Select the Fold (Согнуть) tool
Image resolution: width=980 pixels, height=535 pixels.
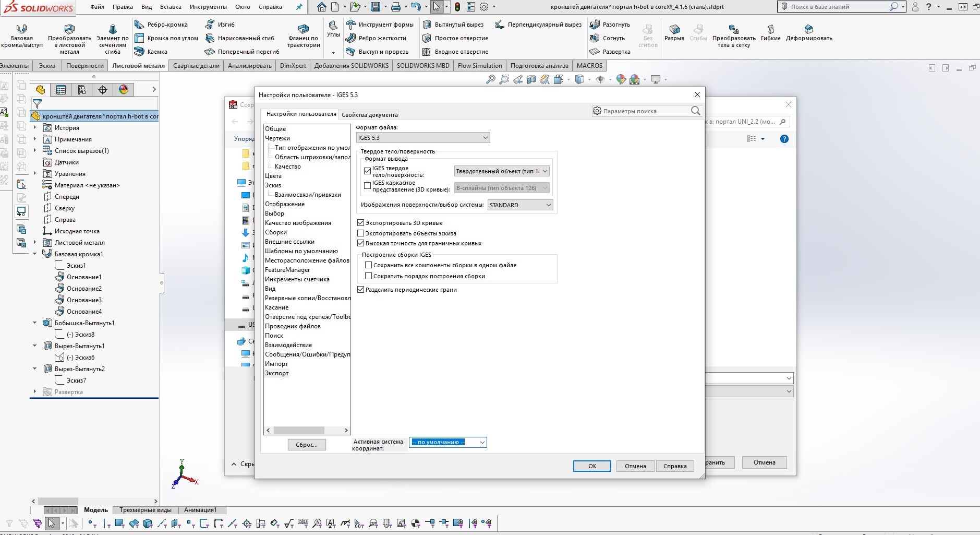[x=607, y=38]
